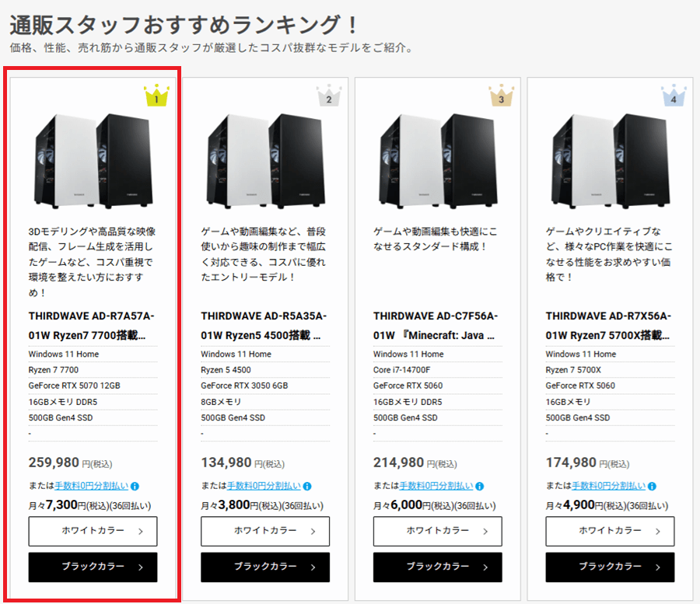This screenshot has width=700, height=604.
Task: Open THIRDWAVE AD-R5A35A-01W product title
Action: [x=264, y=326]
